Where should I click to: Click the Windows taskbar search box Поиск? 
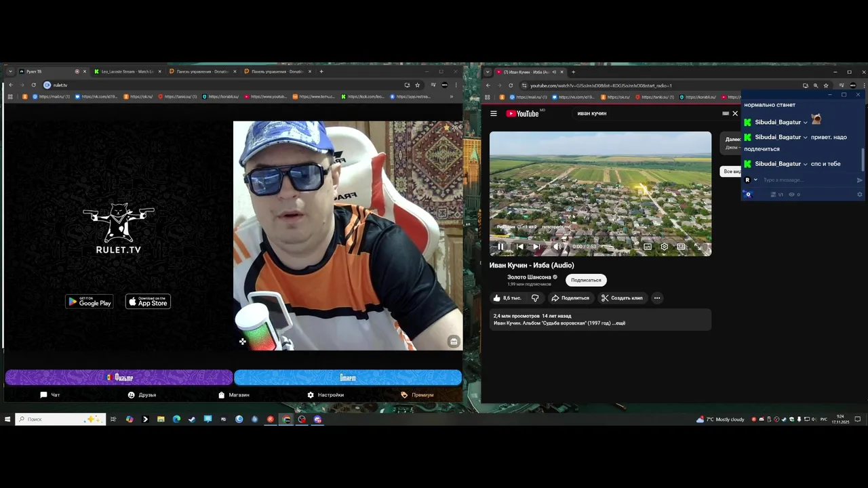tap(61, 420)
